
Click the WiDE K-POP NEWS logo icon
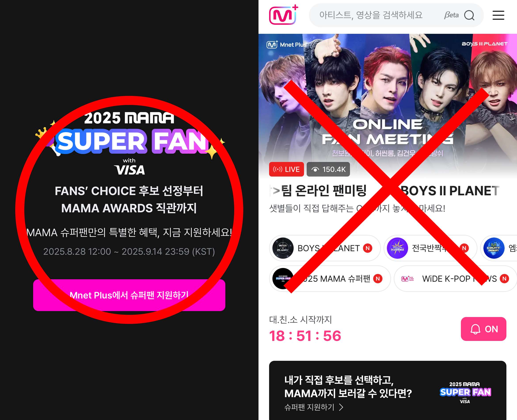[x=408, y=279]
